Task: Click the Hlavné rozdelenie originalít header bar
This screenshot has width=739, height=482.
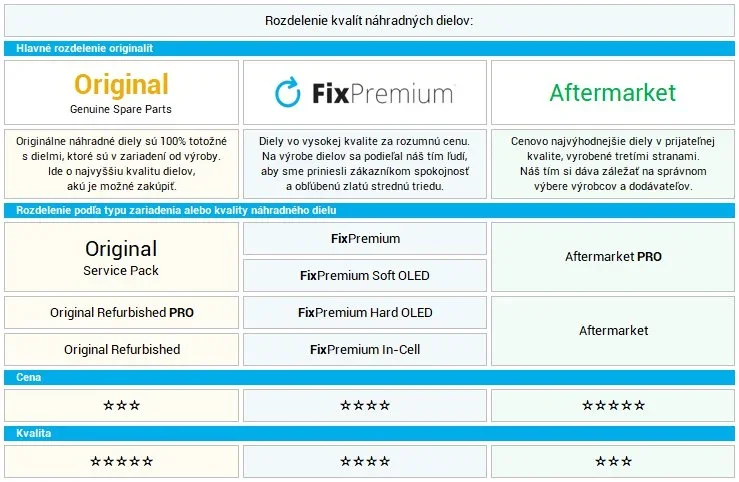Action: point(369,48)
